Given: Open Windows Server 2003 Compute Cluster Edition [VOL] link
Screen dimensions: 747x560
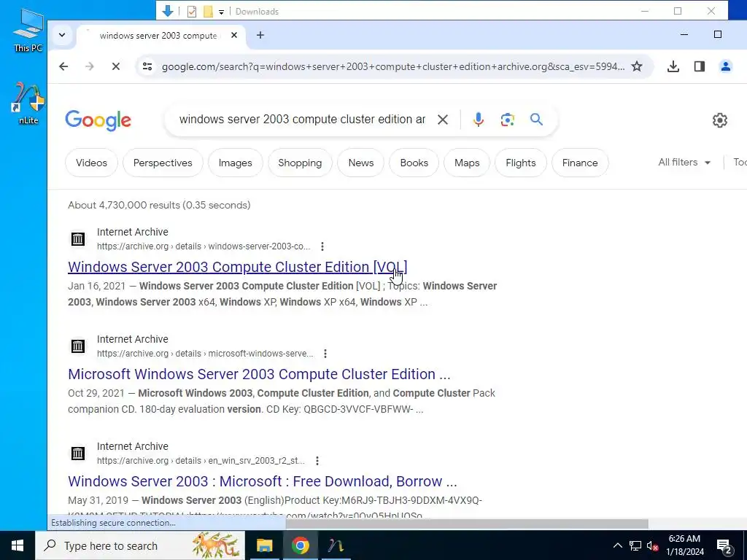Looking at the screenshot, I should pos(238,267).
